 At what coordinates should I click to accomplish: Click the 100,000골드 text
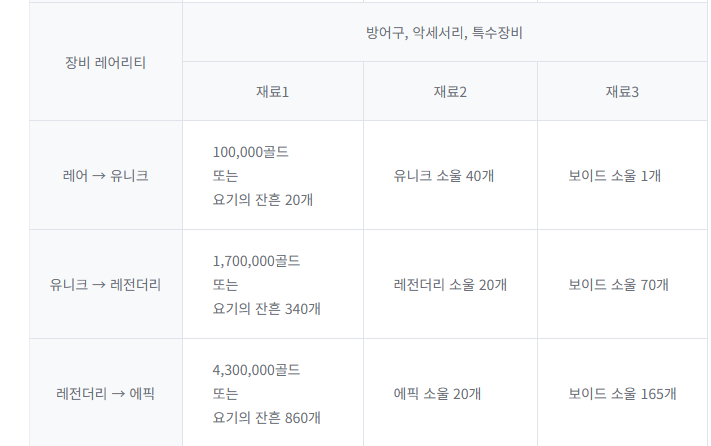[251, 152]
